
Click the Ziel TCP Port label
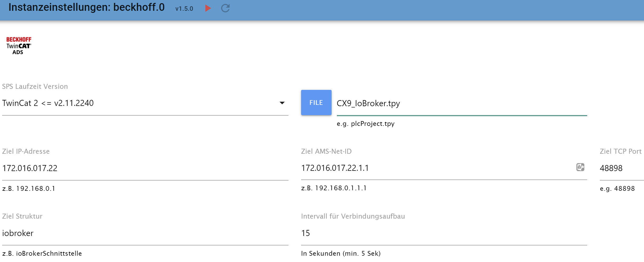pyautogui.click(x=621, y=151)
